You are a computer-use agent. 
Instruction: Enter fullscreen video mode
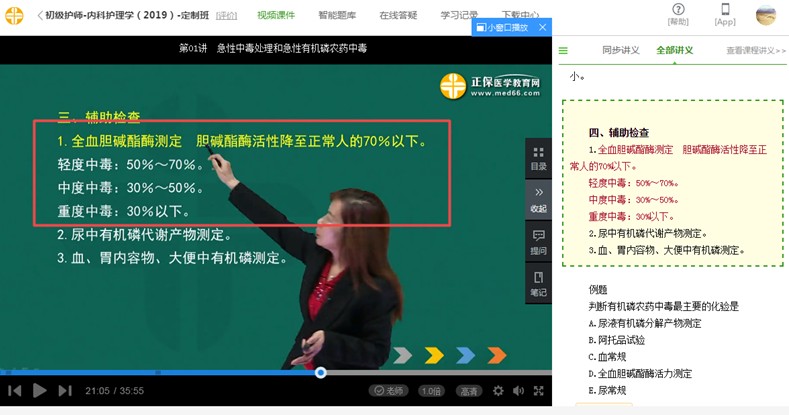538,391
